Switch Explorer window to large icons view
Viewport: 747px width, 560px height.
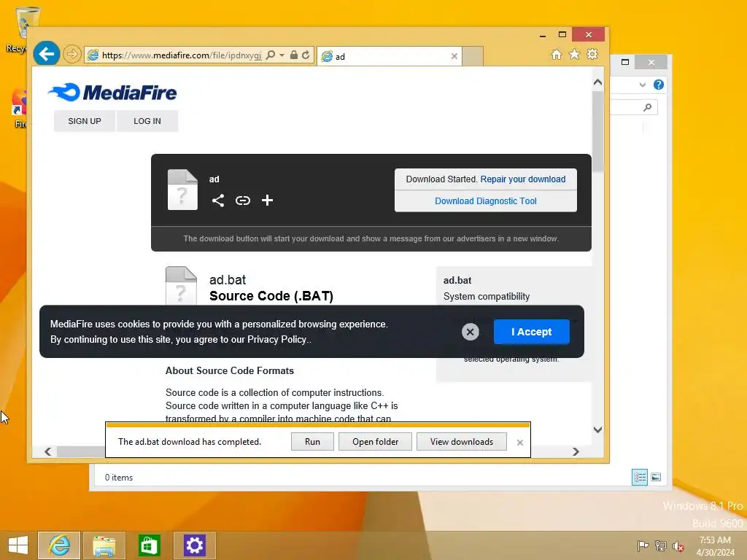click(656, 477)
